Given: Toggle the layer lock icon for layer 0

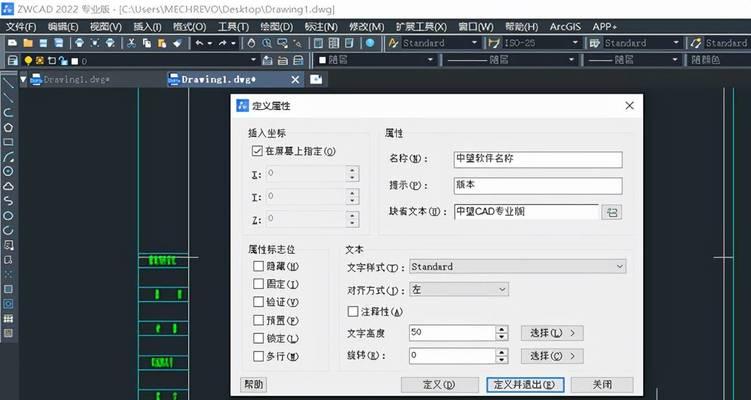Looking at the screenshot, I should point(63,61).
